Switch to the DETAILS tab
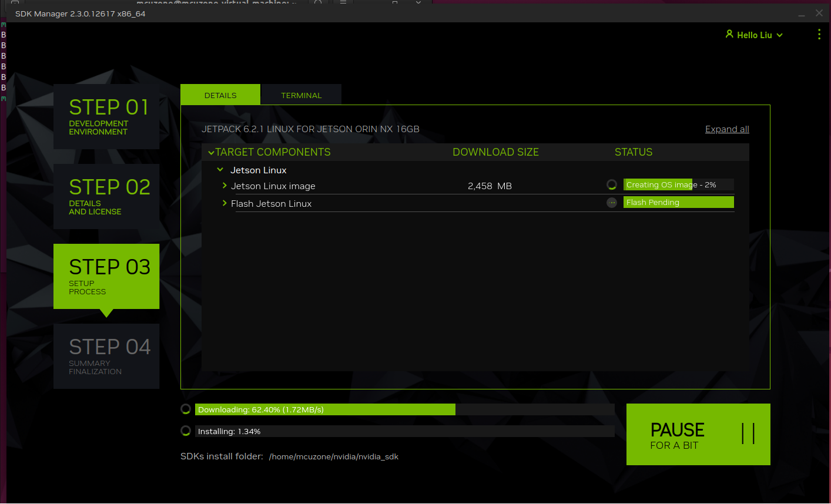The height and width of the screenshot is (504, 831). tap(220, 95)
